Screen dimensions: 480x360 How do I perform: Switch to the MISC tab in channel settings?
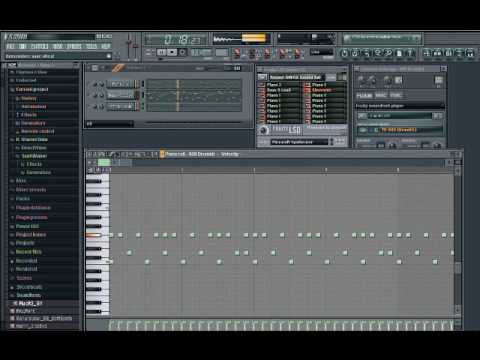coord(381,96)
